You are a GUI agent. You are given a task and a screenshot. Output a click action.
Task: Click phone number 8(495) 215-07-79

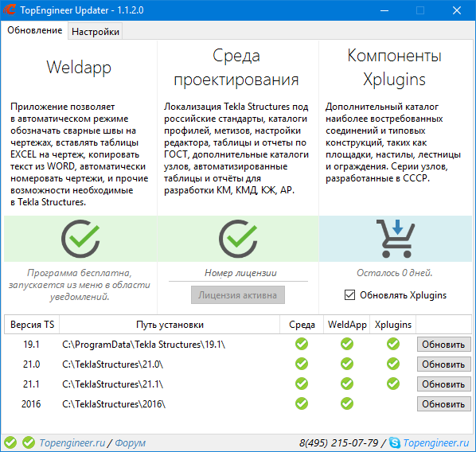pyautogui.click(x=338, y=443)
